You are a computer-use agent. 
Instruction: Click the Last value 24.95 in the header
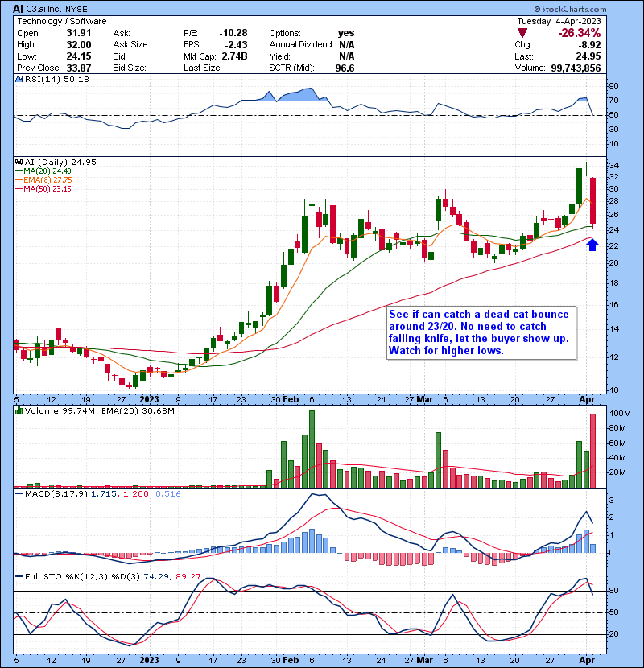pyautogui.click(x=588, y=56)
